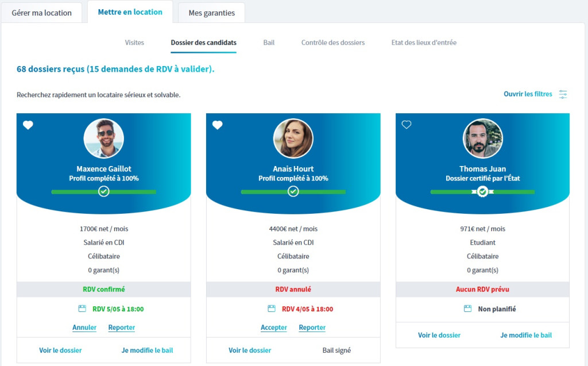Click Thomas Juan's certified badge icon
This screenshot has width=588, height=366.
482,191
